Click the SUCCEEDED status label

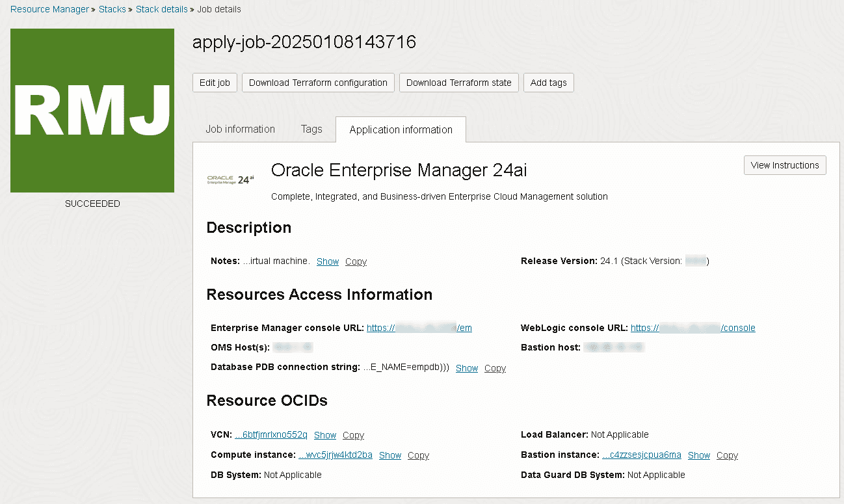(x=92, y=204)
